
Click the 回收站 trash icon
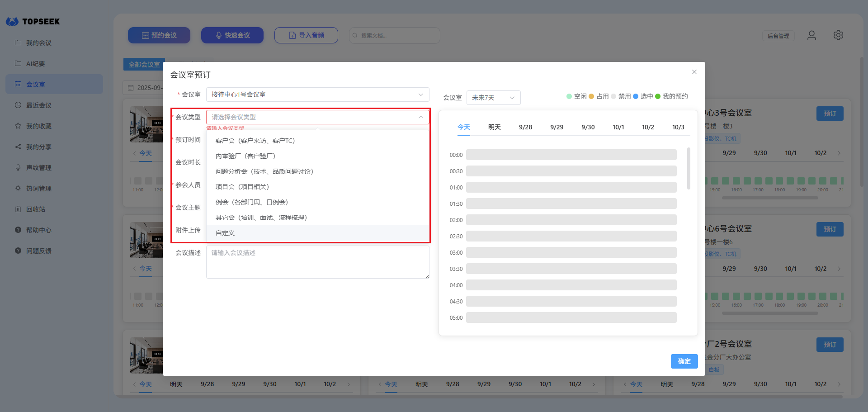click(18, 209)
